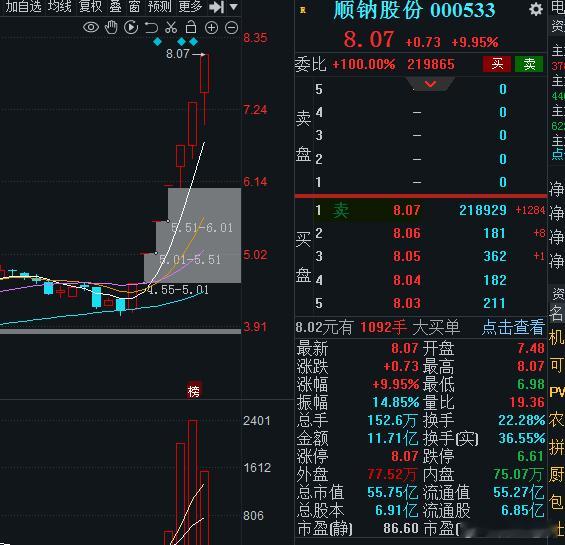The image size is (565, 545).
Task: Select the hand pan tool
Action: point(111,27)
